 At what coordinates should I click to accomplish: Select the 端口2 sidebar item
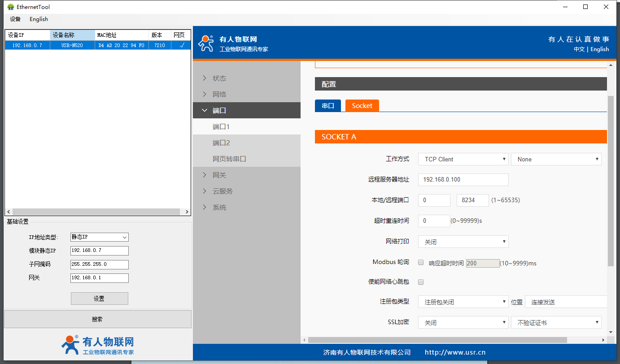point(221,143)
